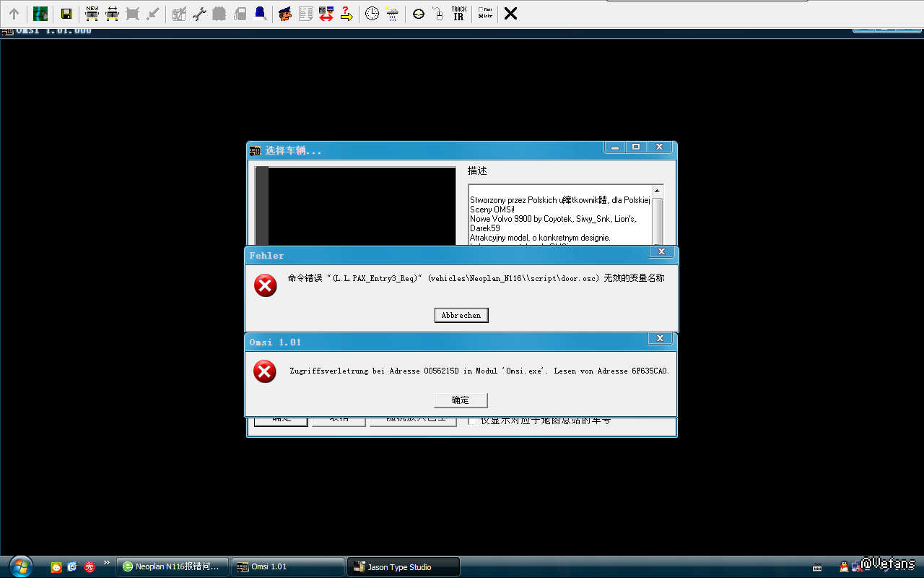Open the map icon in the toolbar
Screen dimensions: 924x578
coord(40,14)
